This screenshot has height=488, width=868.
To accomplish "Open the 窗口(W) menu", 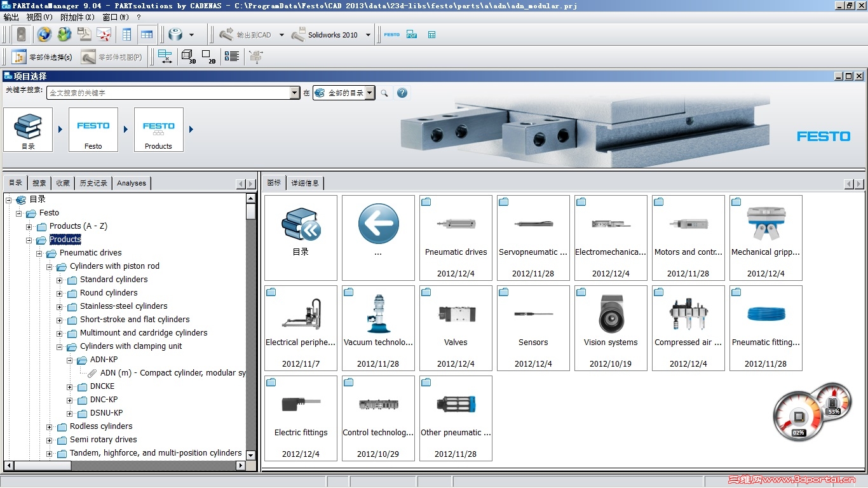I will point(116,17).
